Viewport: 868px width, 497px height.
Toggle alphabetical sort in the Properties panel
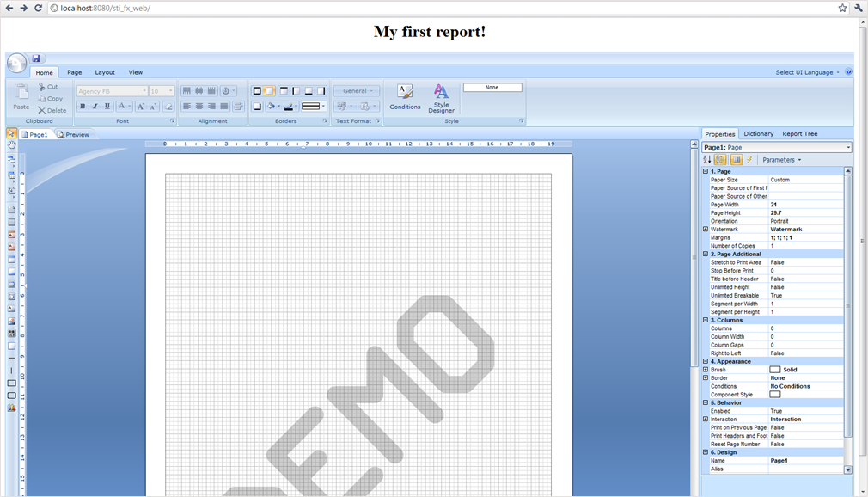[707, 160]
